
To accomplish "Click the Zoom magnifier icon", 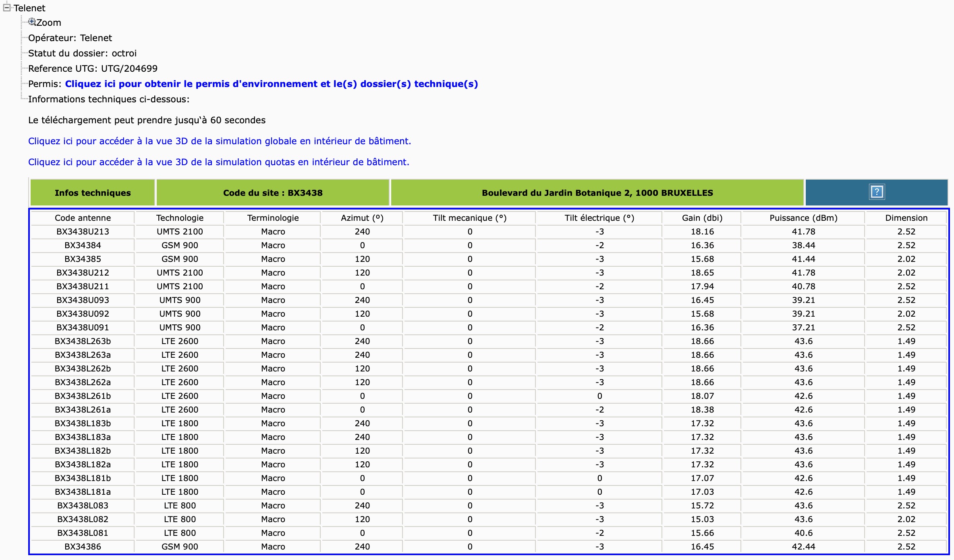I will tap(32, 22).
